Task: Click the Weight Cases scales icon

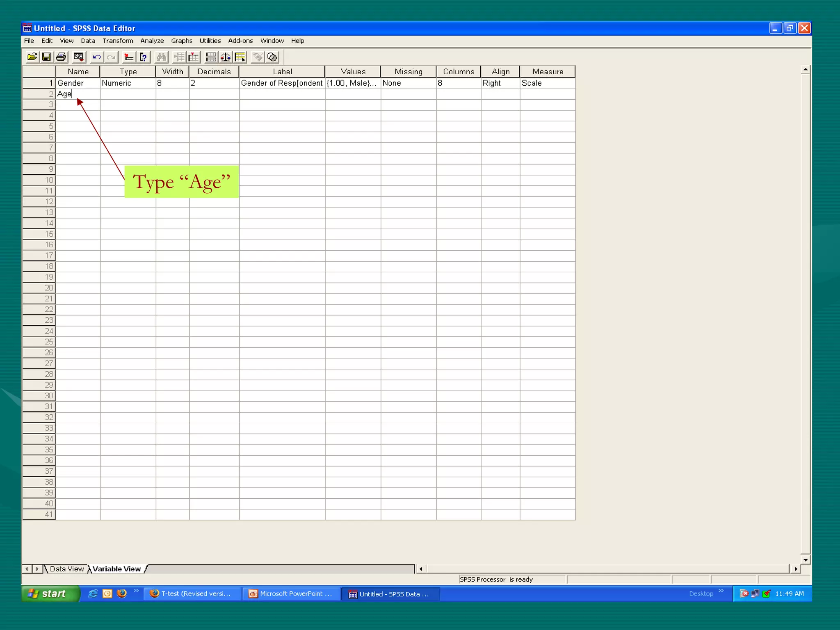Action: (x=225, y=57)
